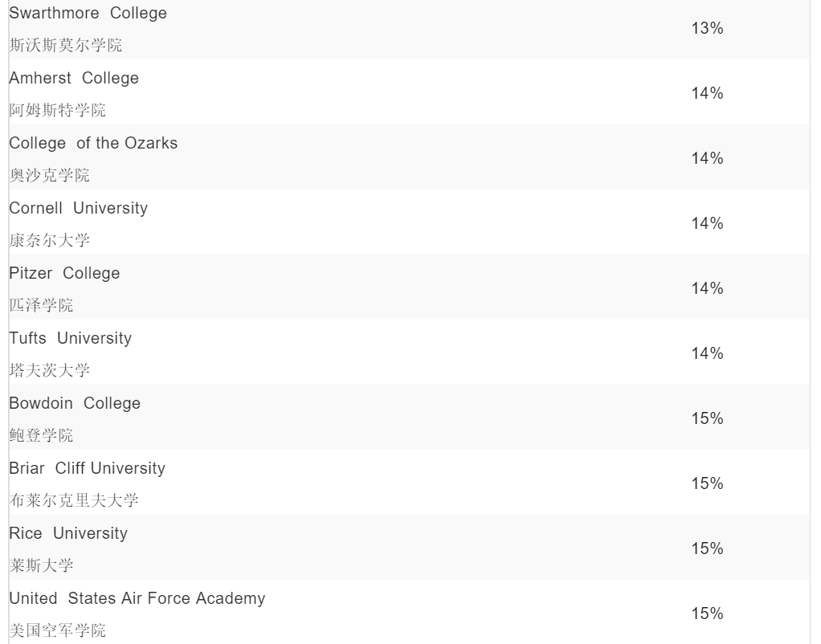Click the 15% value beside Bowdoin College

pyautogui.click(x=707, y=419)
